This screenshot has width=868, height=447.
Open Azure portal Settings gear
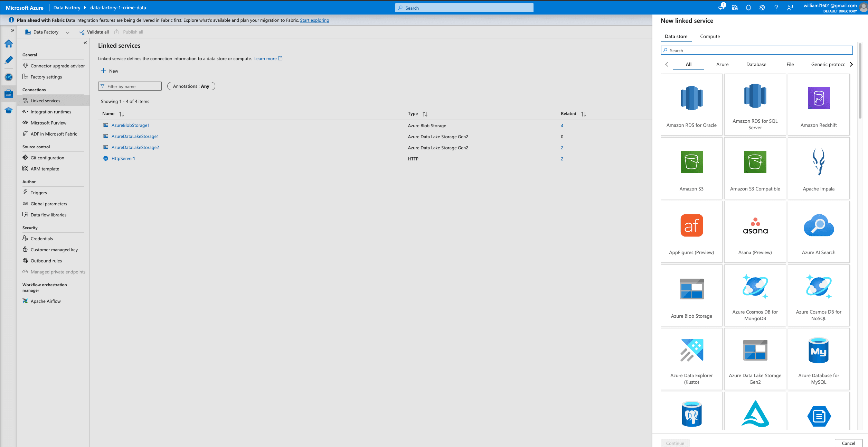762,8
